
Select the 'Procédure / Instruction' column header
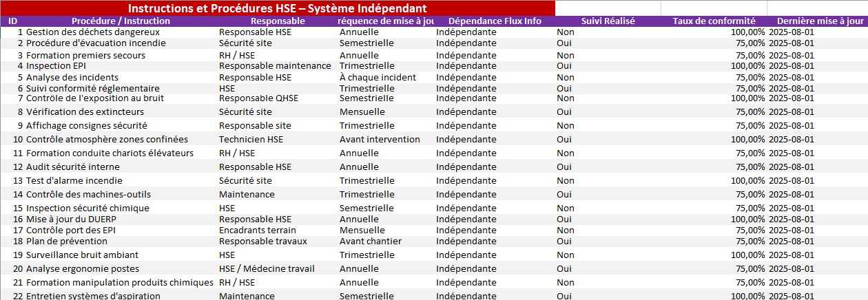[x=121, y=21]
